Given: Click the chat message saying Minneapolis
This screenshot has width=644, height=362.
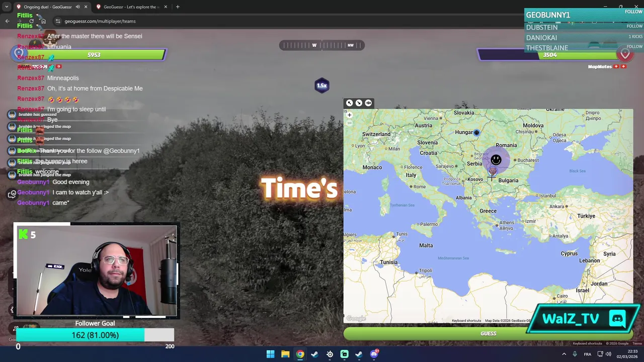Looking at the screenshot, I should [x=63, y=78].
